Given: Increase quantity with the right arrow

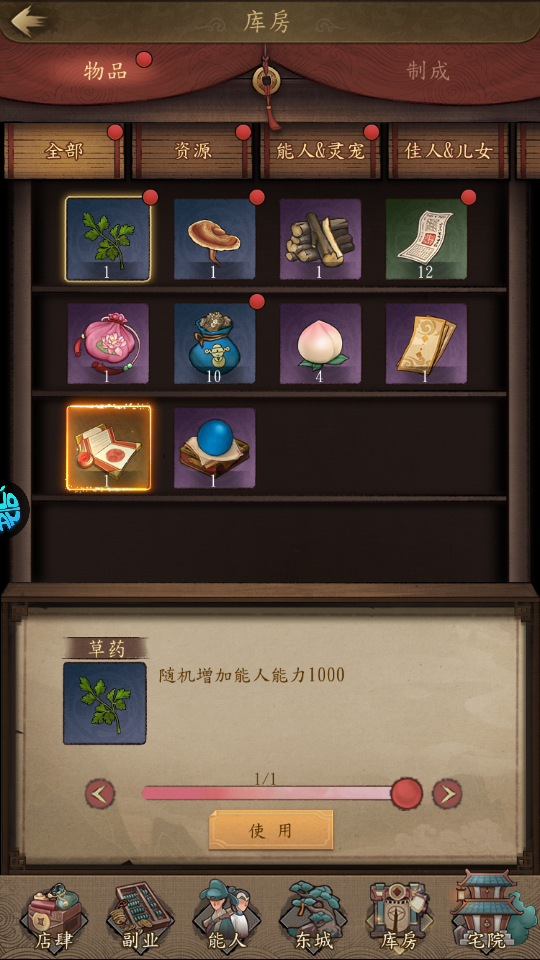Looking at the screenshot, I should pos(447,794).
